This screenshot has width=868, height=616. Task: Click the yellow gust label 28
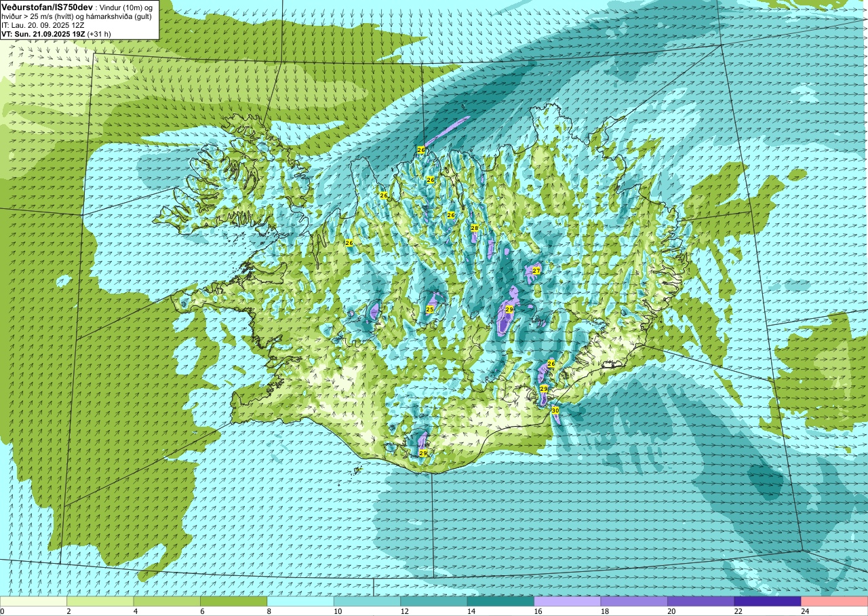475,228
